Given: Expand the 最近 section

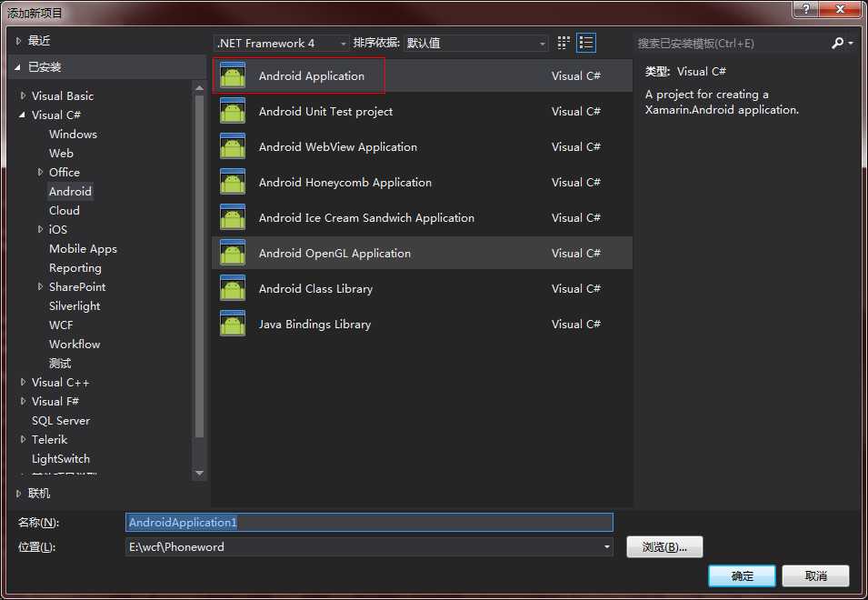Looking at the screenshot, I should tap(18, 40).
